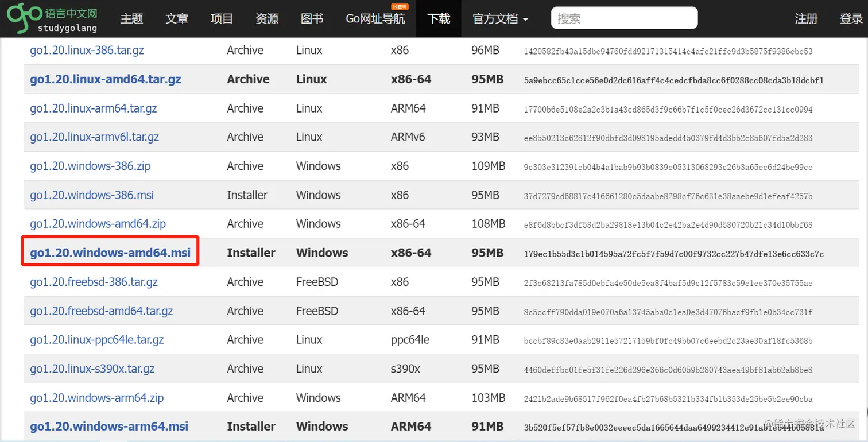The width and height of the screenshot is (868, 442).
Task: Open the 文章 menu item
Action: click(177, 19)
